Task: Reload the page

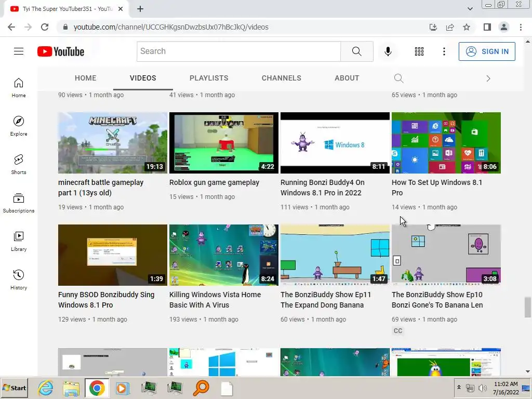Action: coord(45,27)
